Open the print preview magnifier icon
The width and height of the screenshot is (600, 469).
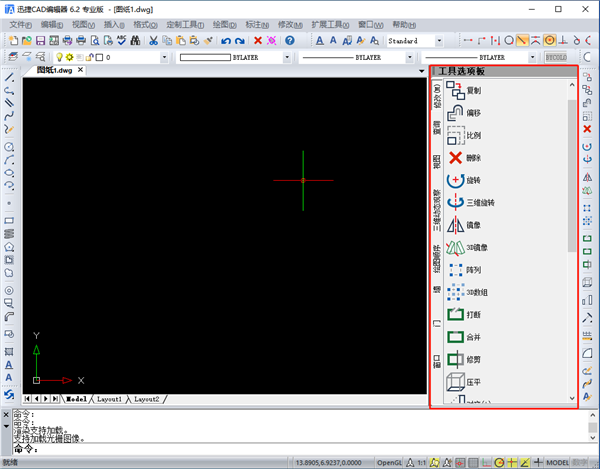pos(95,40)
